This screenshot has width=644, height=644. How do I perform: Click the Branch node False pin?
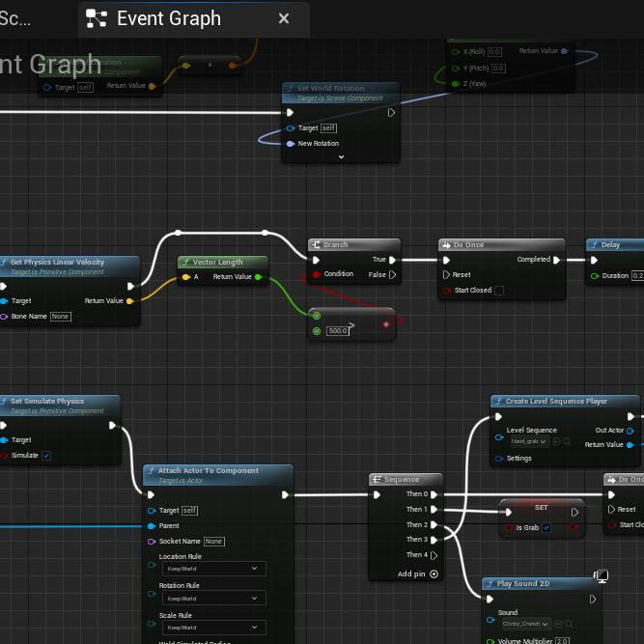tap(392, 274)
